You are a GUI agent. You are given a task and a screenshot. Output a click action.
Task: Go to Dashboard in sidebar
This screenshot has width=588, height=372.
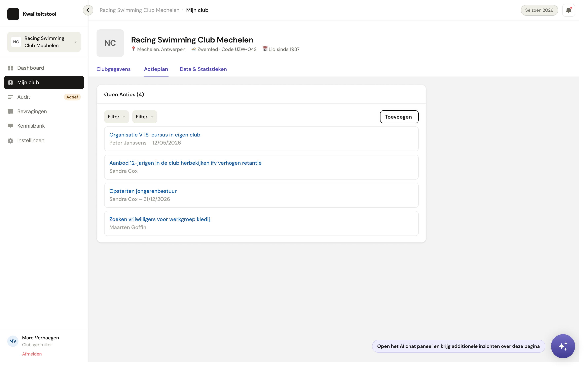point(44,68)
